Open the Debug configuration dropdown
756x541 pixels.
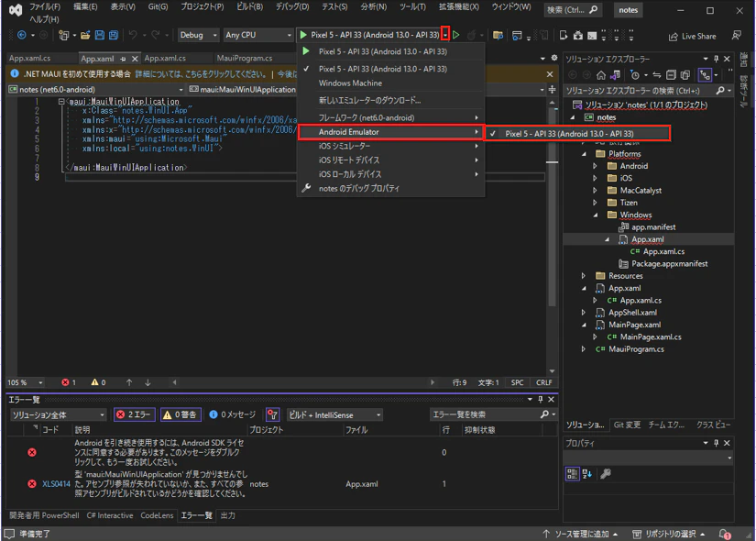[x=198, y=35]
